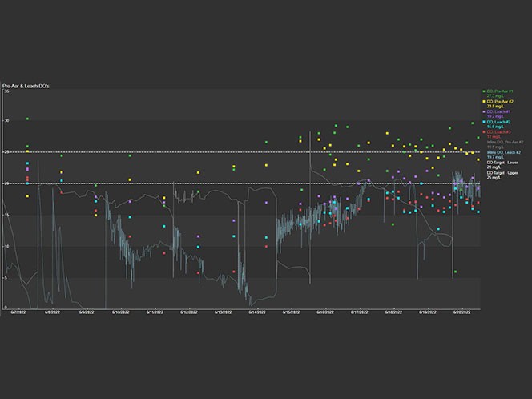Image resolution: width=532 pixels, height=399 pixels.
Task: Click the 6/14/2022 date on the x-axis
Action: pyautogui.click(x=256, y=312)
